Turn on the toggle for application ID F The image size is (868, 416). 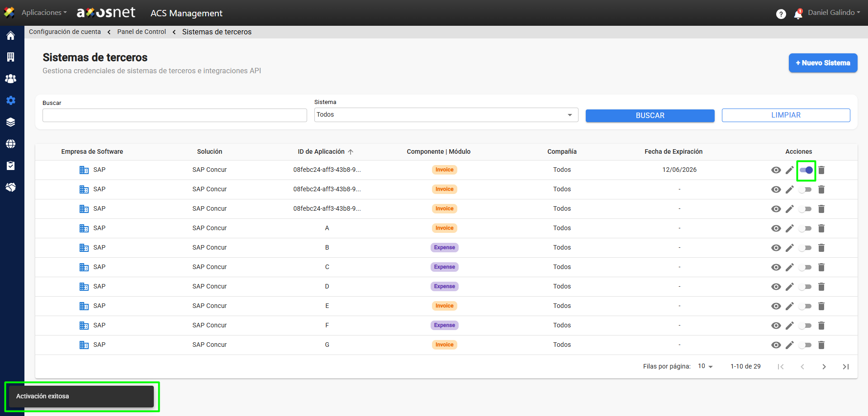pos(805,326)
